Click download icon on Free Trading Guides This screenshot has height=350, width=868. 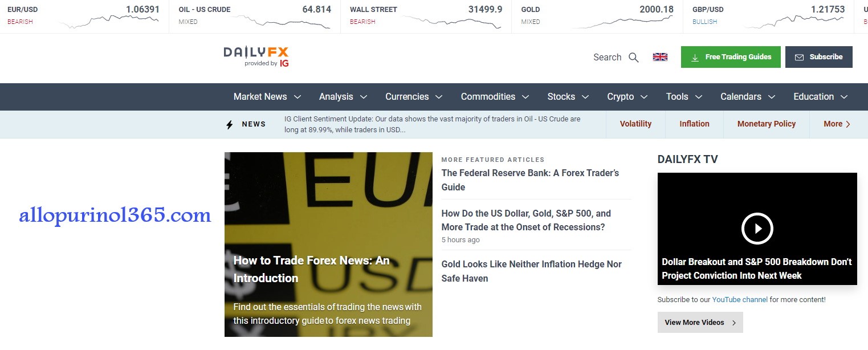695,58
